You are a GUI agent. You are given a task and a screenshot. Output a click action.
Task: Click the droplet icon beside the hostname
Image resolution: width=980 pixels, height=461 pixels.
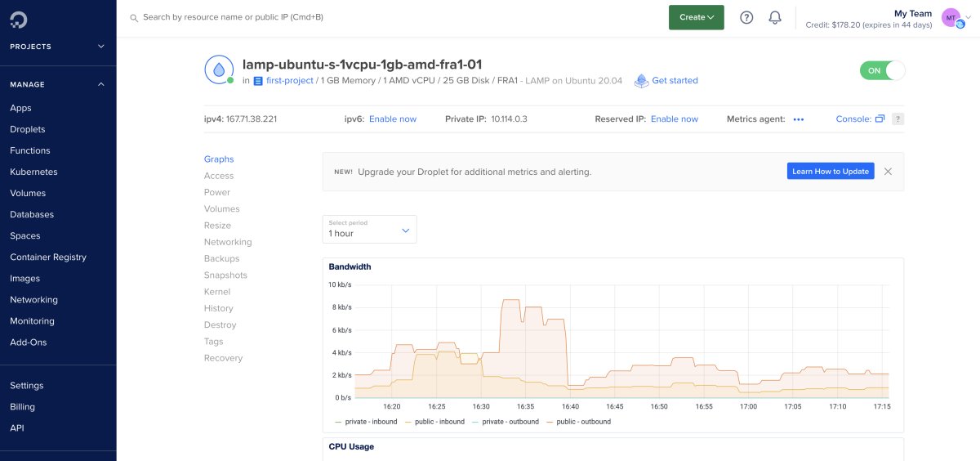click(218, 70)
